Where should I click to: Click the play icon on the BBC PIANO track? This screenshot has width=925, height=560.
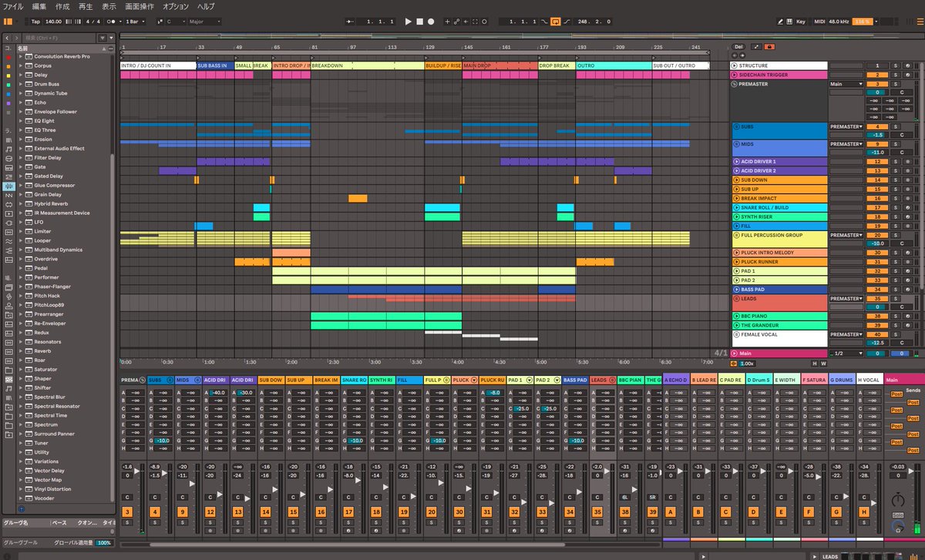(x=736, y=316)
